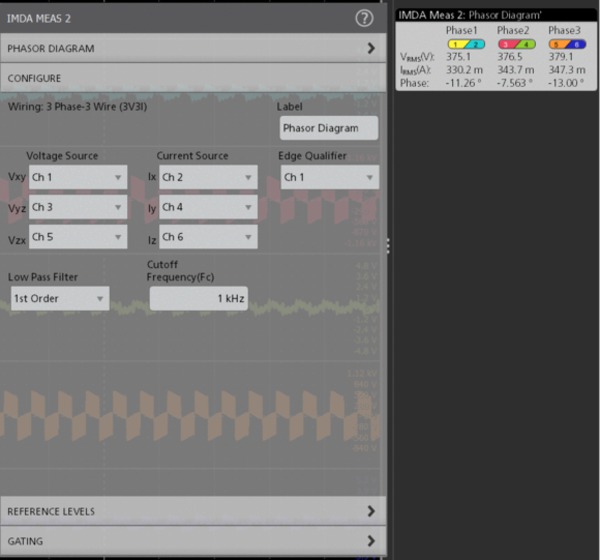
Task: Click the panel divider grip handle
Action: (x=388, y=246)
